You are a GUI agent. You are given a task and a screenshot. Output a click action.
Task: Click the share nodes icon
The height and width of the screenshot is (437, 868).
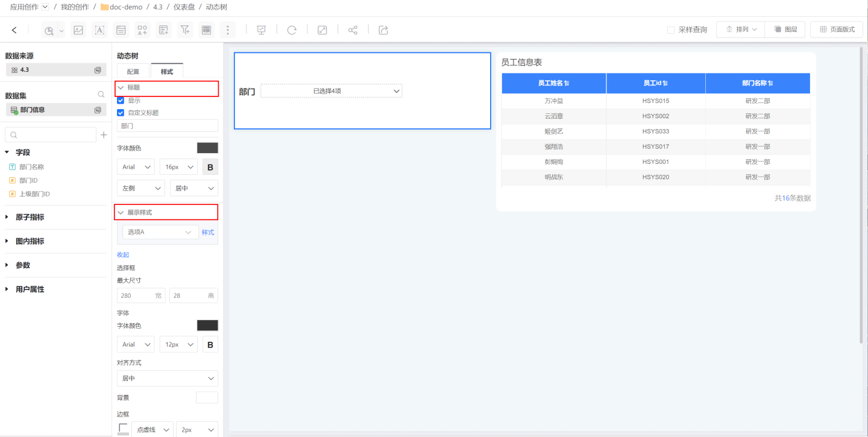pyautogui.click(x=353, y=30)
